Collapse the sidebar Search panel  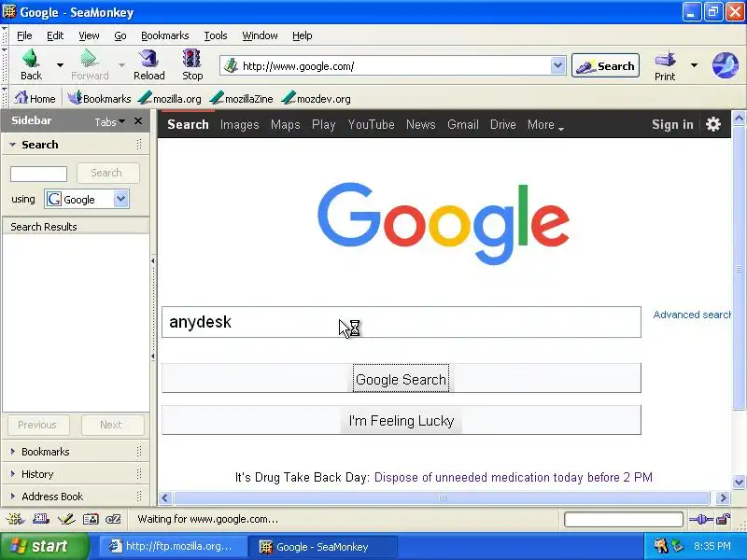[13, 145]
